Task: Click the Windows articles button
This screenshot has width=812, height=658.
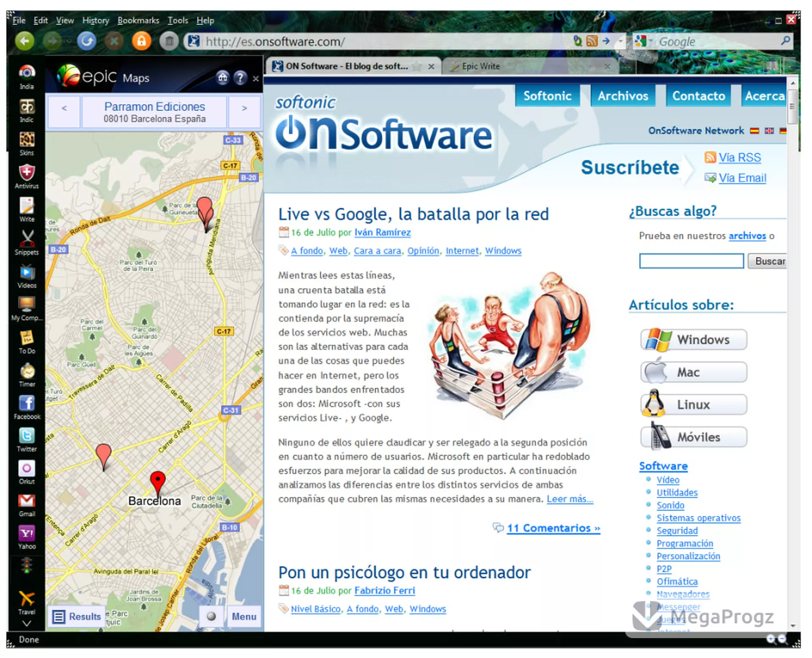Action: click(x=694, y=339)
